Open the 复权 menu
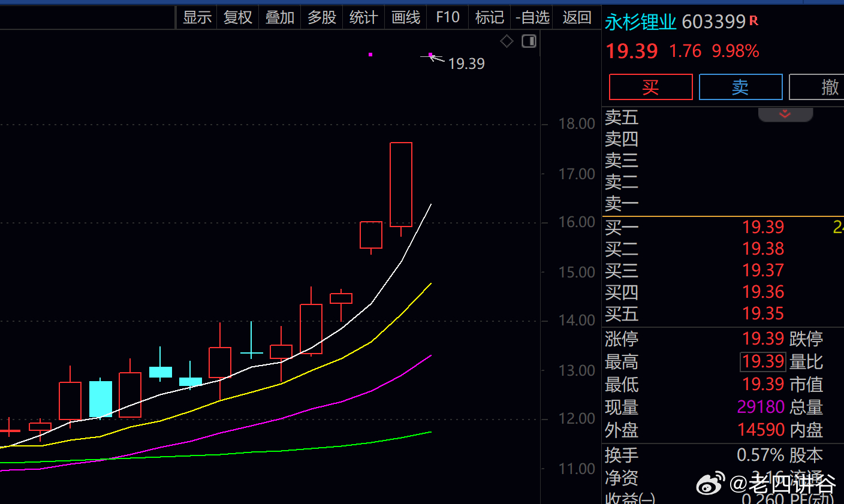844x504 pixels. 238,17
